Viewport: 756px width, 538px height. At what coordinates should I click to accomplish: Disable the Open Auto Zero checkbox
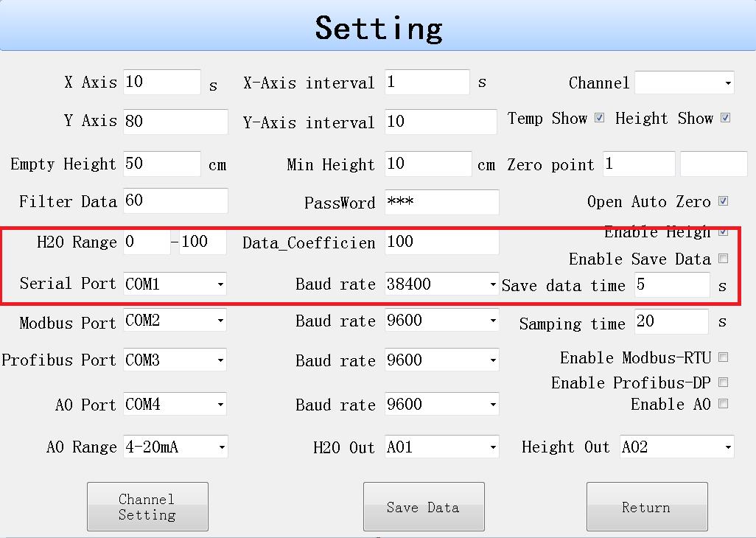(x=723, y=201)
